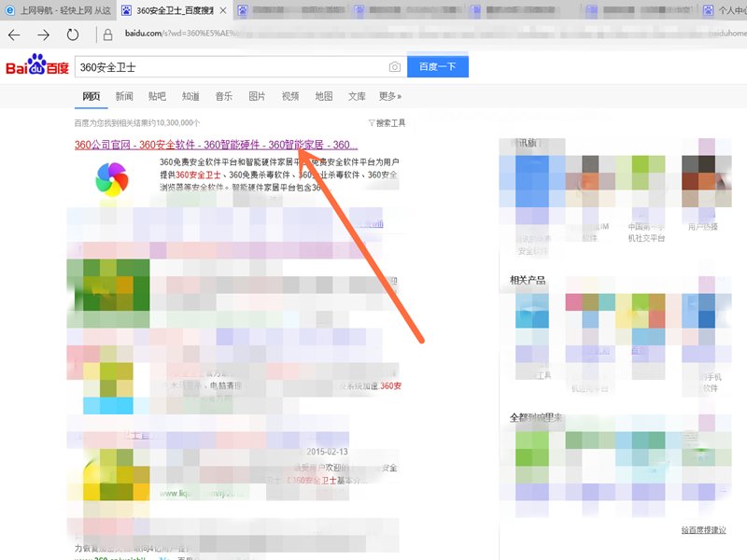
Task: Click the browser back arrow
Action: (14, 34)
